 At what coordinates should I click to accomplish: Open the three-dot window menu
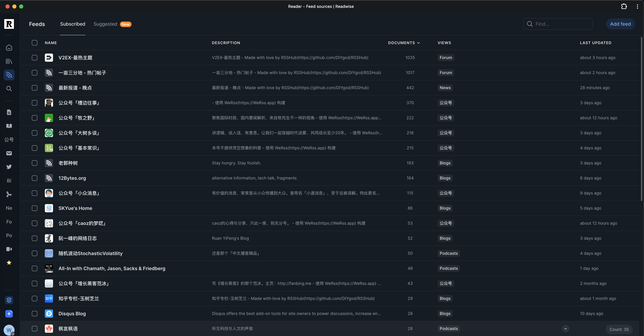(x=637, y=6)
